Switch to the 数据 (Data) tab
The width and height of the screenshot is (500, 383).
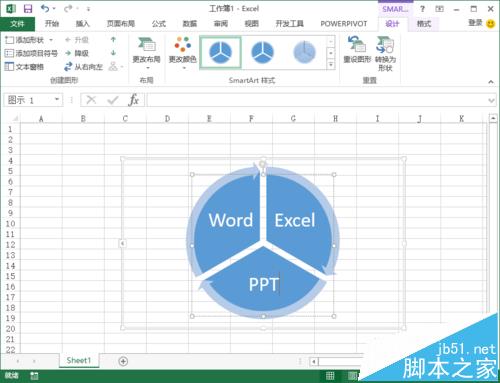click(190, 24)
